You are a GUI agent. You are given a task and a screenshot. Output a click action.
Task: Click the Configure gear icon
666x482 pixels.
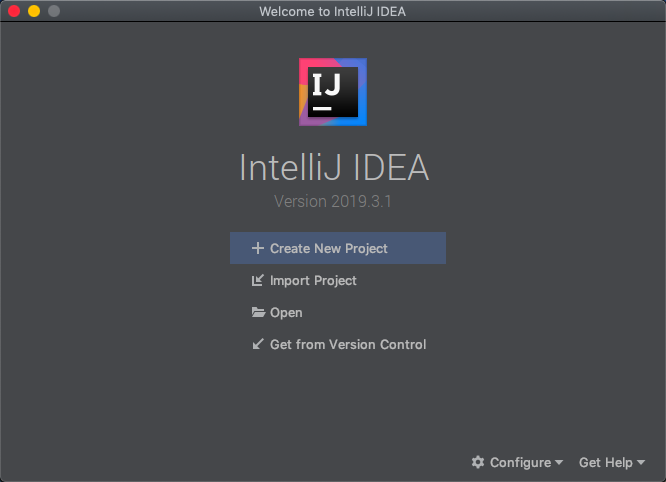478,462
